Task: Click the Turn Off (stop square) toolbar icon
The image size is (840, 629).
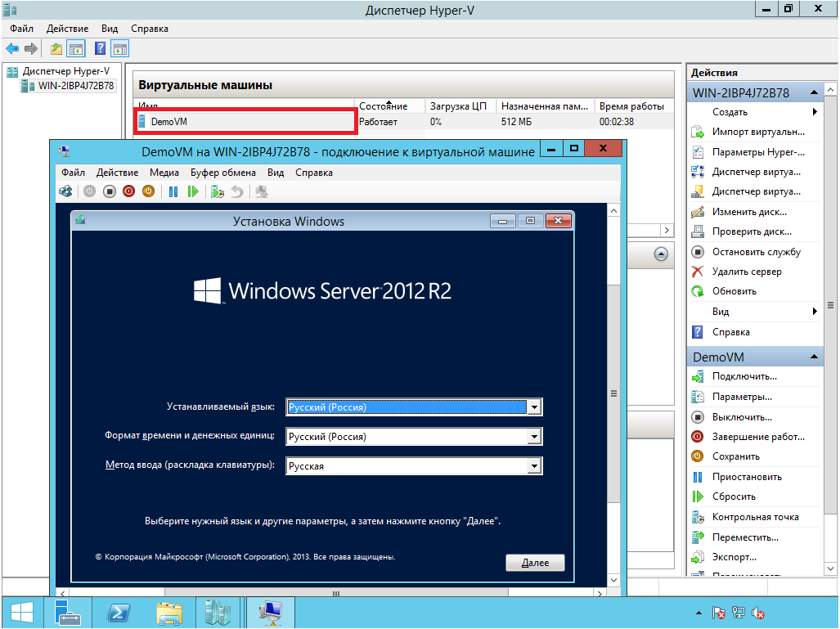Action: coord(110,191)
